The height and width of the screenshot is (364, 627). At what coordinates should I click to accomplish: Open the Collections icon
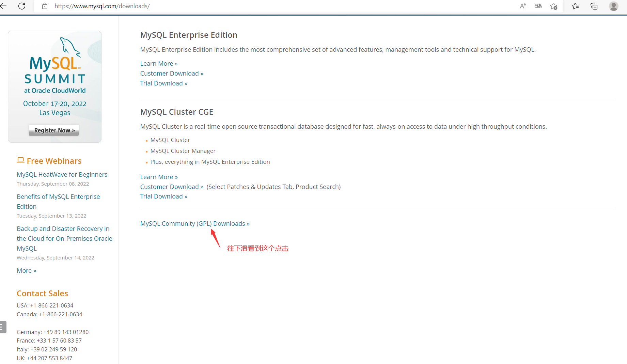[x=594, y=6]
